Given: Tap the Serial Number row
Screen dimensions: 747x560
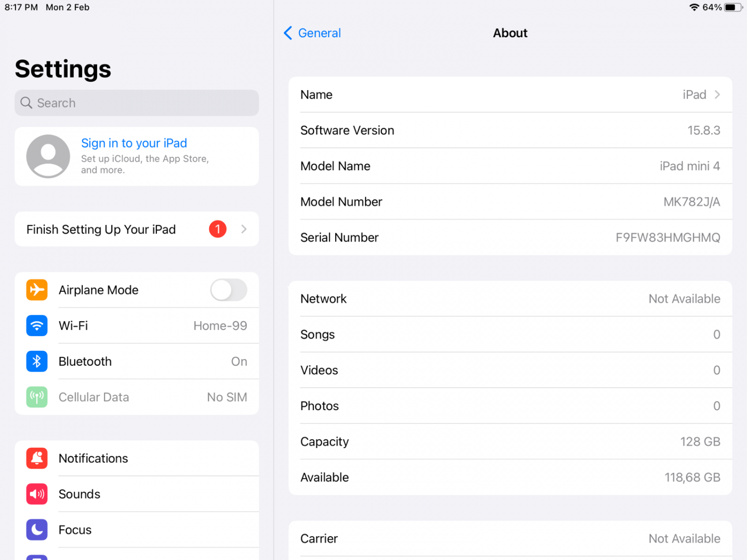Looking at the screenshot, I should (x=510, y=237).
